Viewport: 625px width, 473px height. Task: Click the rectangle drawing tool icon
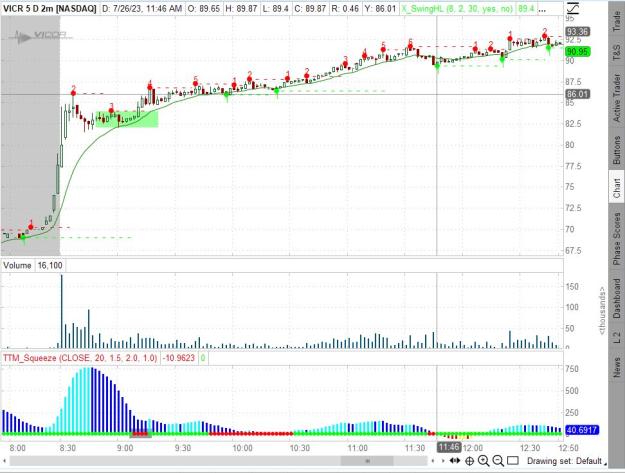pos(513,461)
